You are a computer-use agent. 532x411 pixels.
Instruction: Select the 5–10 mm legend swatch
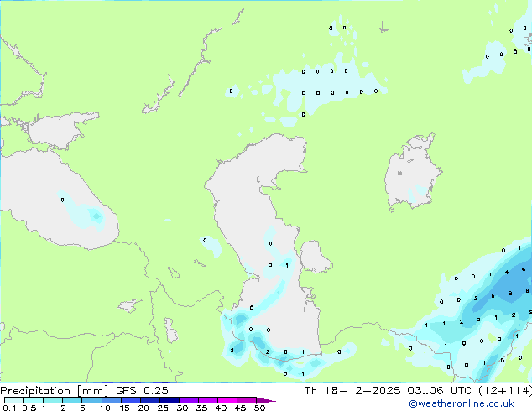pos(91,400)
